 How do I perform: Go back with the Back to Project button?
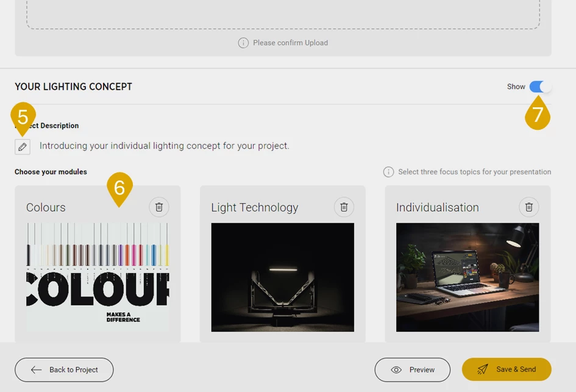[x=64, y=369]
